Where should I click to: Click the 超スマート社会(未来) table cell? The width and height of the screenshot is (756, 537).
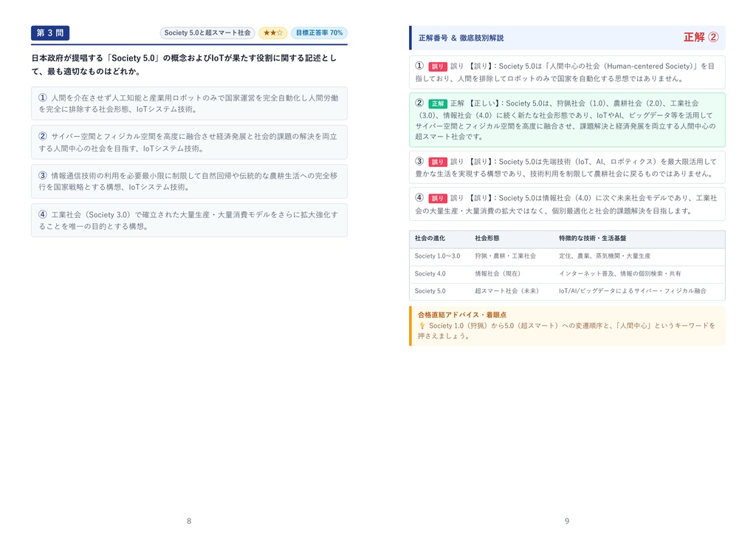506,291
